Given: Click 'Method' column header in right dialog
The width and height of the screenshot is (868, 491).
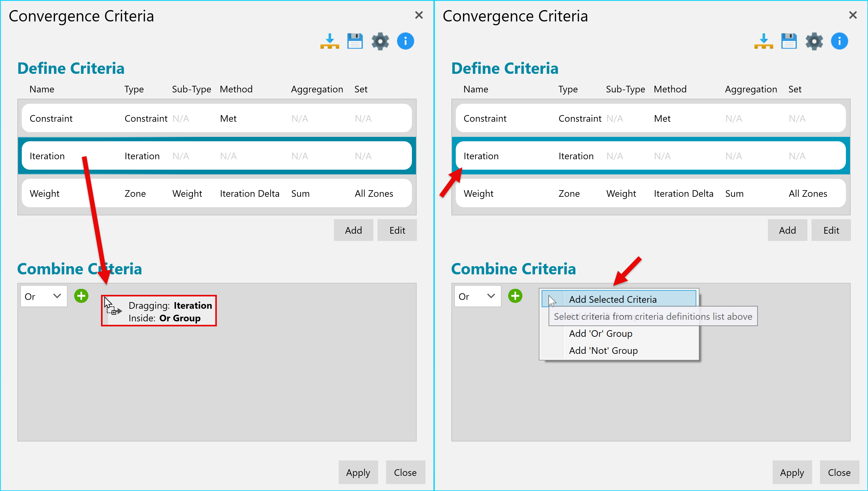Looking at the screenshot, I should coord(670,89).
